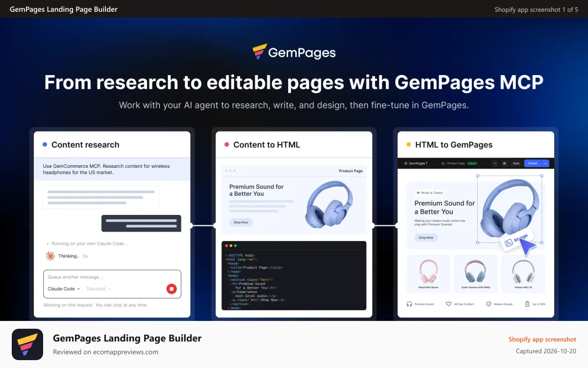
Task: Click 'Working on this request' helper text
Action: click(x=96, y=305)
